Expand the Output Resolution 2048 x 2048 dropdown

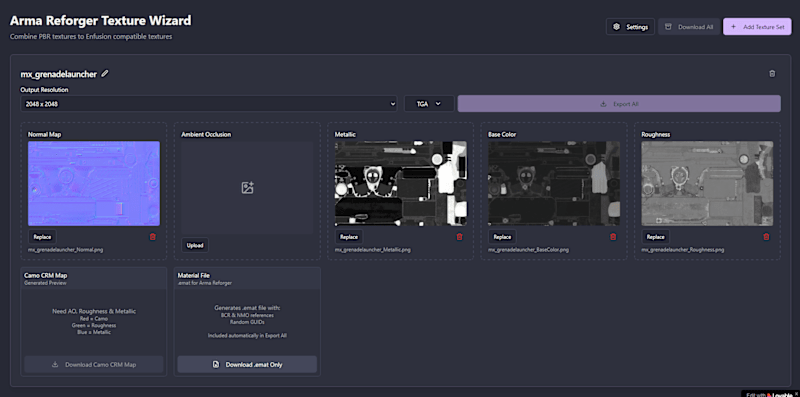pos(209,104)
